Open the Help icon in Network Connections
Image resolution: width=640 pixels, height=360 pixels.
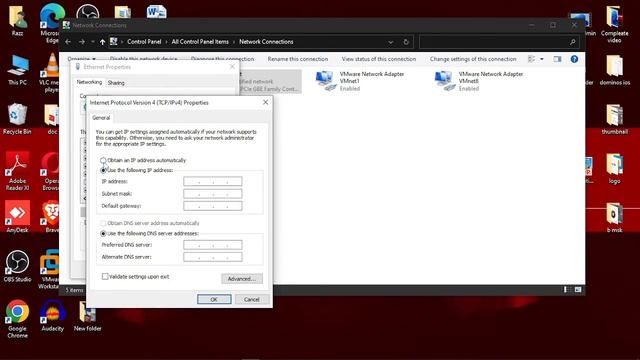click(574, 59)
